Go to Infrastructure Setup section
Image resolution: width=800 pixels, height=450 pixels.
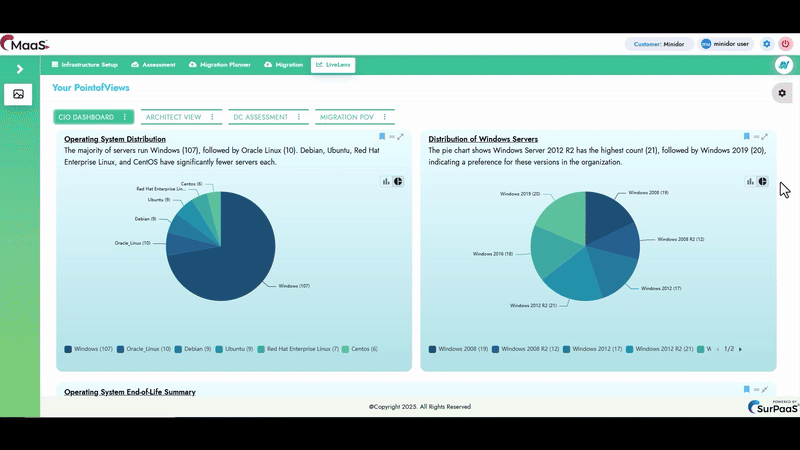coord(84,65)
